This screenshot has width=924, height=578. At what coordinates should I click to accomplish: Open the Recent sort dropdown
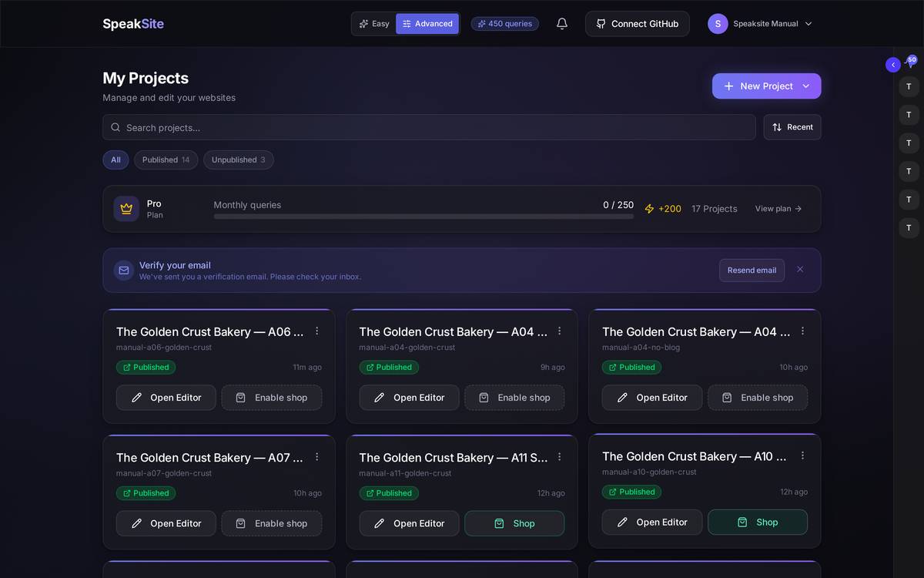pos(792,127)
